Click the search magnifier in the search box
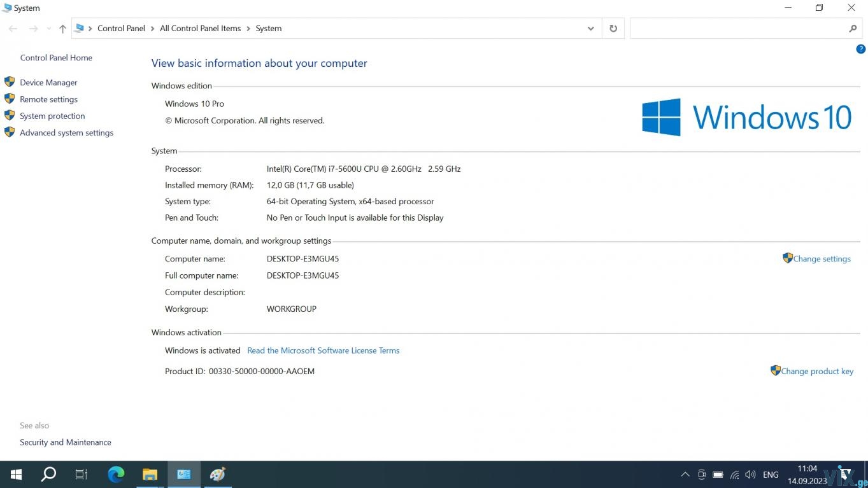The width and height of the screenshot is (868, 488). (853, 29)
